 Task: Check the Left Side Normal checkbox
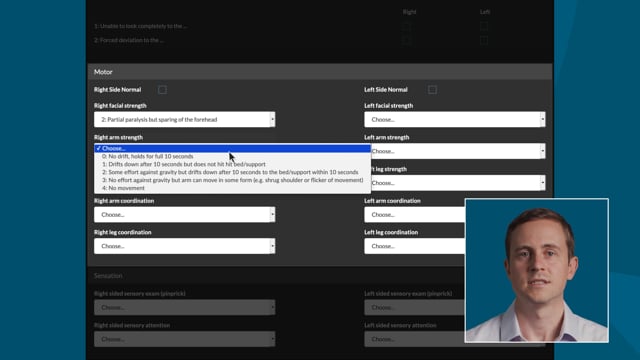click(432, 90)
